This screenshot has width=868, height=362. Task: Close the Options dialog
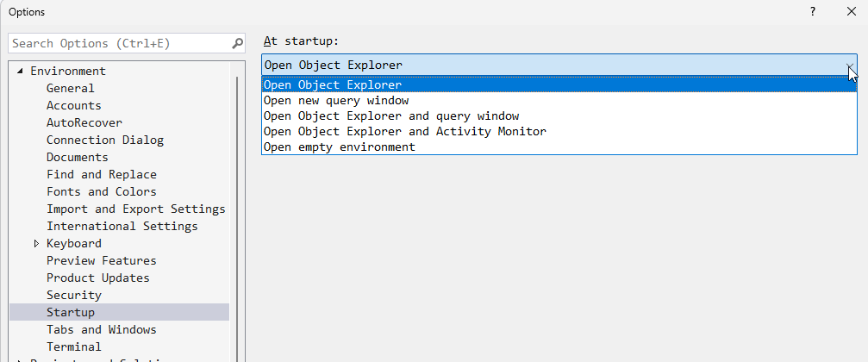(850, 11)
